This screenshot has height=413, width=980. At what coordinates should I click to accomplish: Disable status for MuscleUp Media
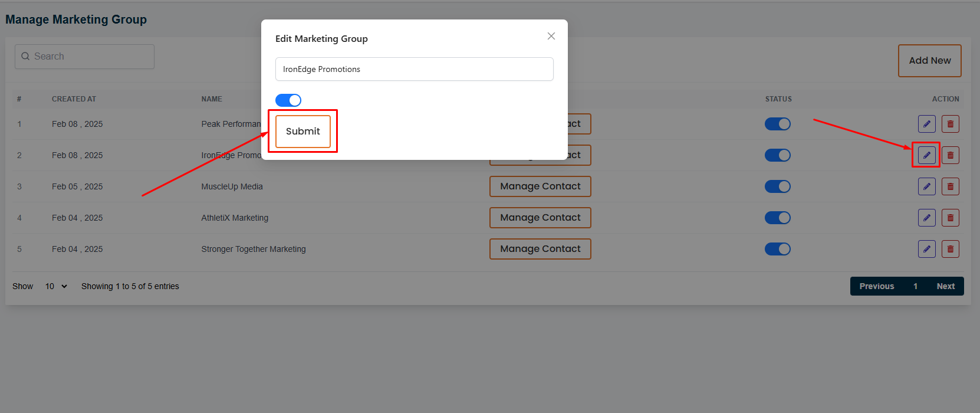click(777, 186)
